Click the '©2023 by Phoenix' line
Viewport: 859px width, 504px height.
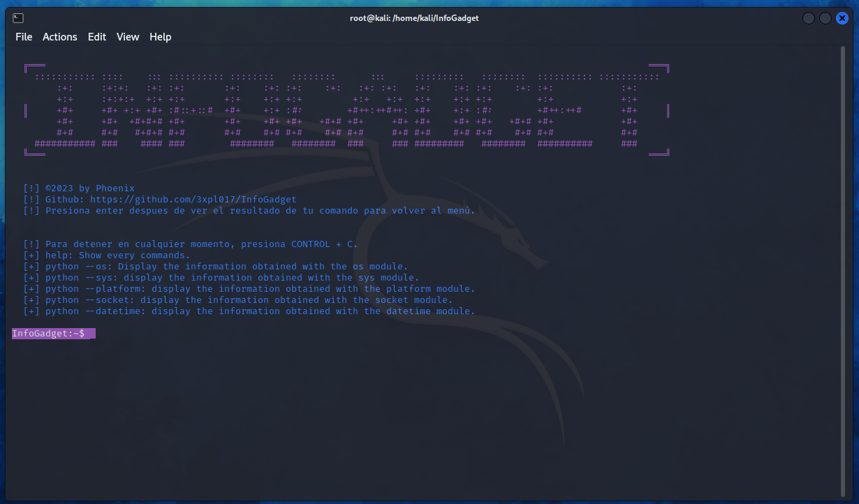point(79,188)
